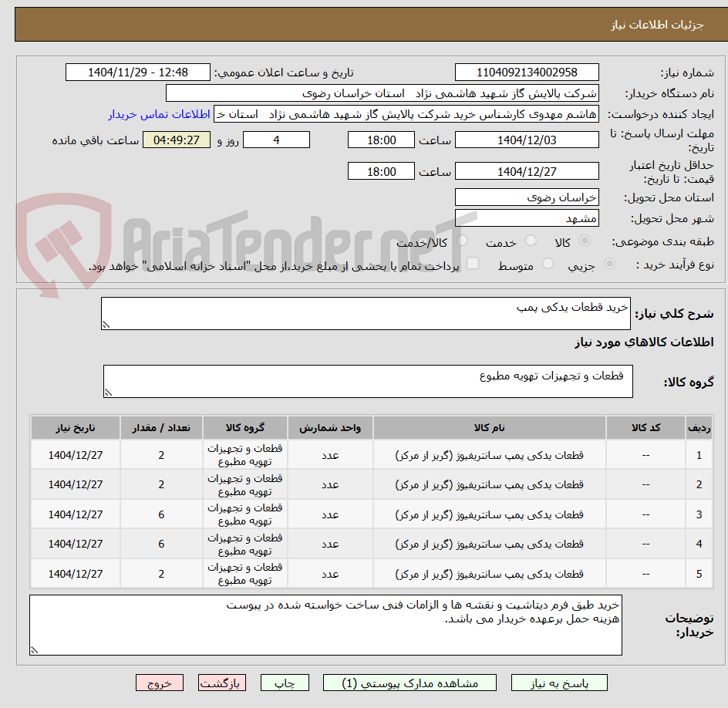This screenshot has height=708, width=728.
Task: Click the ایجاد کننده درخواست field
Action: (406, 114)
